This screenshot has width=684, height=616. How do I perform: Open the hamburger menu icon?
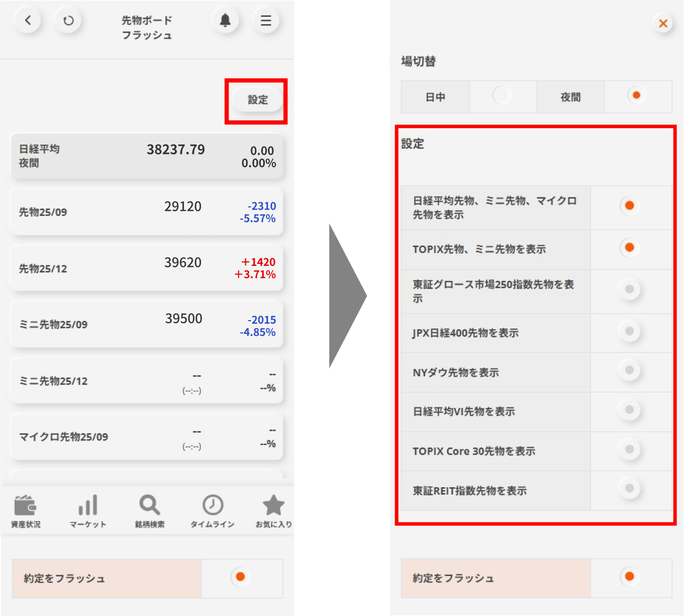click(266, 20)
